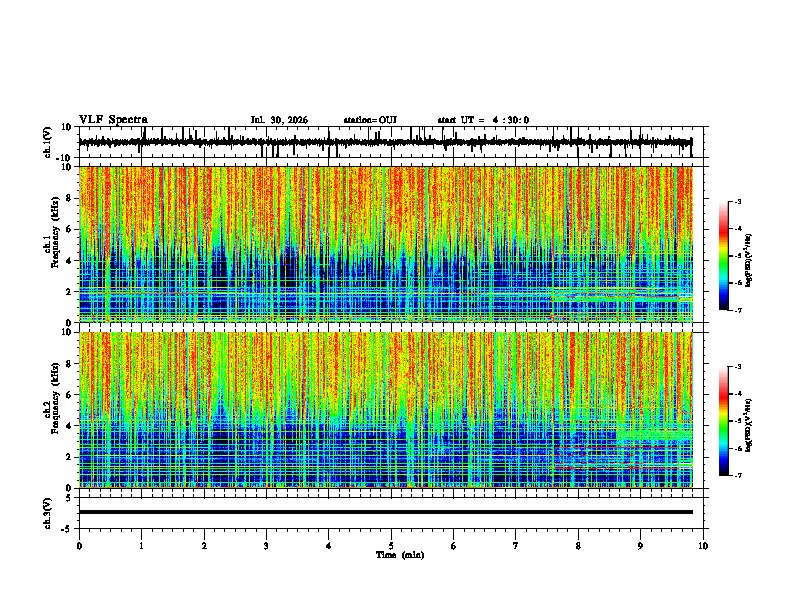Select the date 'Jul. 30, 2026'

279,120
